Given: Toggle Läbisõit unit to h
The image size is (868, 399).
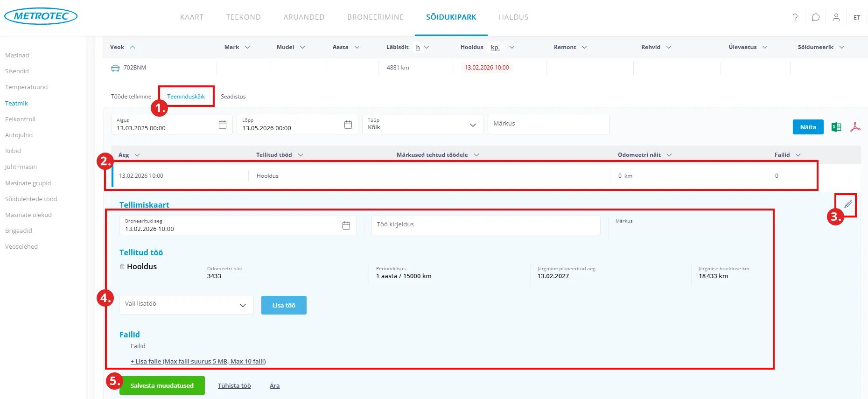Looking at the screenshot, I should [418, 47].
